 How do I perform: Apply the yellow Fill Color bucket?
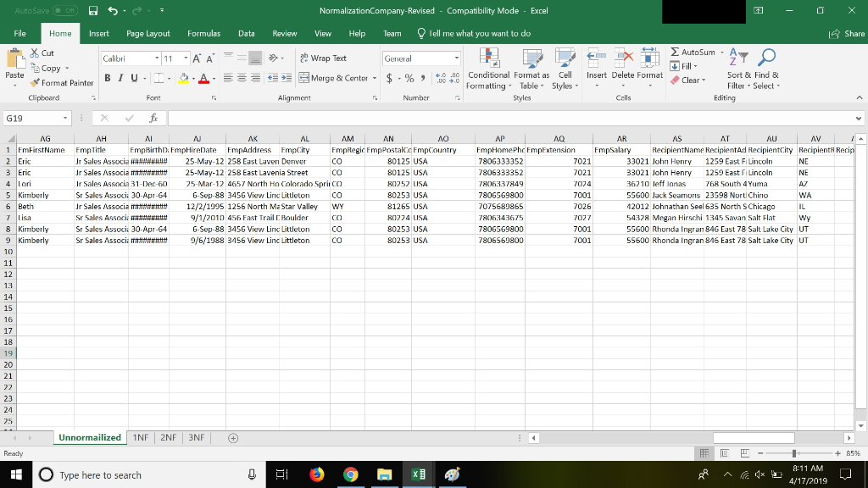point(183,79)
